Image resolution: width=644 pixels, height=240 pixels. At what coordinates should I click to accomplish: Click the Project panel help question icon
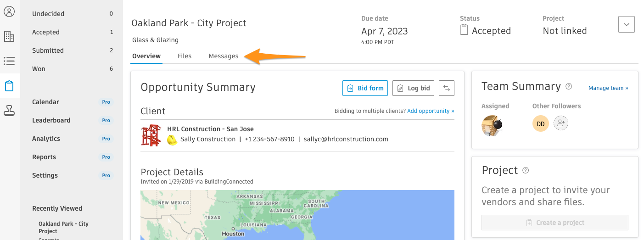pyautogui.click(x=526, y=170)
